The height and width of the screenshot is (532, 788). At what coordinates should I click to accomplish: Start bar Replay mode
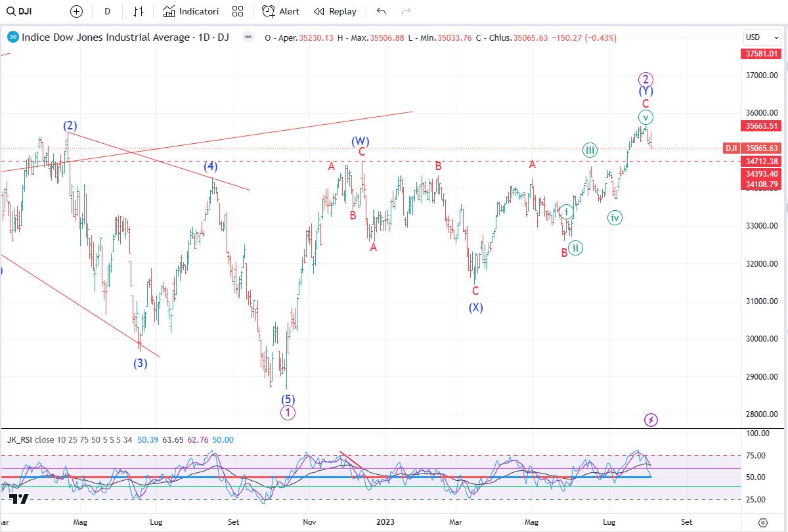click(x=335, y=11)
